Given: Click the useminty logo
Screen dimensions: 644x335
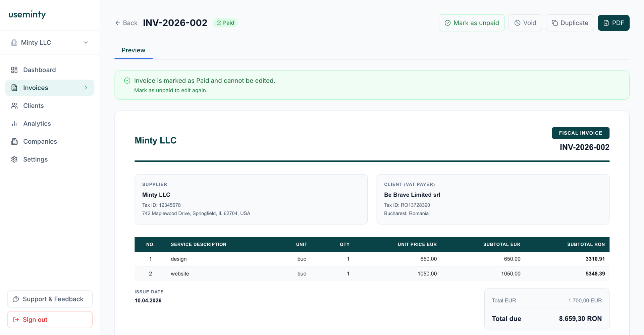Looking at the screenshot, I should tap(27, 14).
